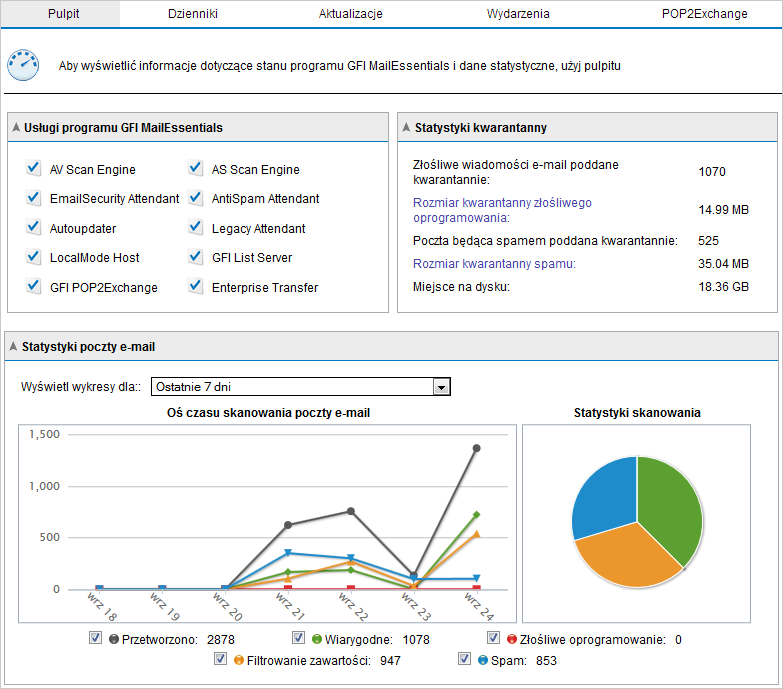Toggle the Złośliwe oprogramowanie series checkbox

tap(493, 638)
